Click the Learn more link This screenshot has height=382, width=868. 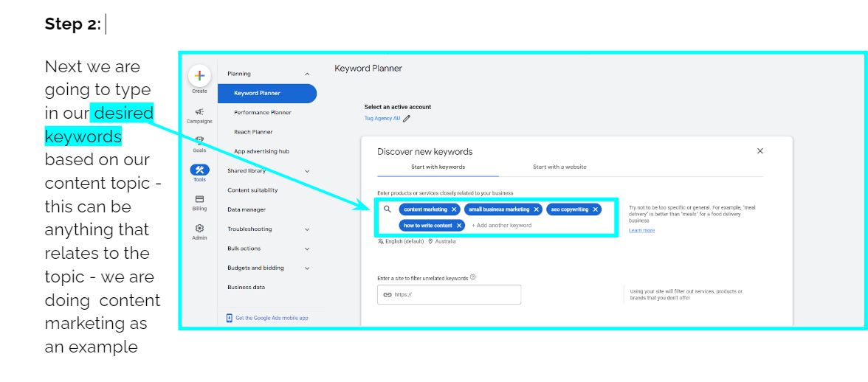click(641, 231)
